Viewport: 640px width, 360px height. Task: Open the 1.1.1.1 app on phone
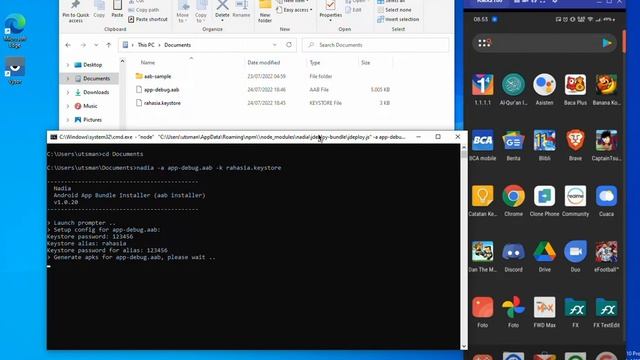click(482, 85)
